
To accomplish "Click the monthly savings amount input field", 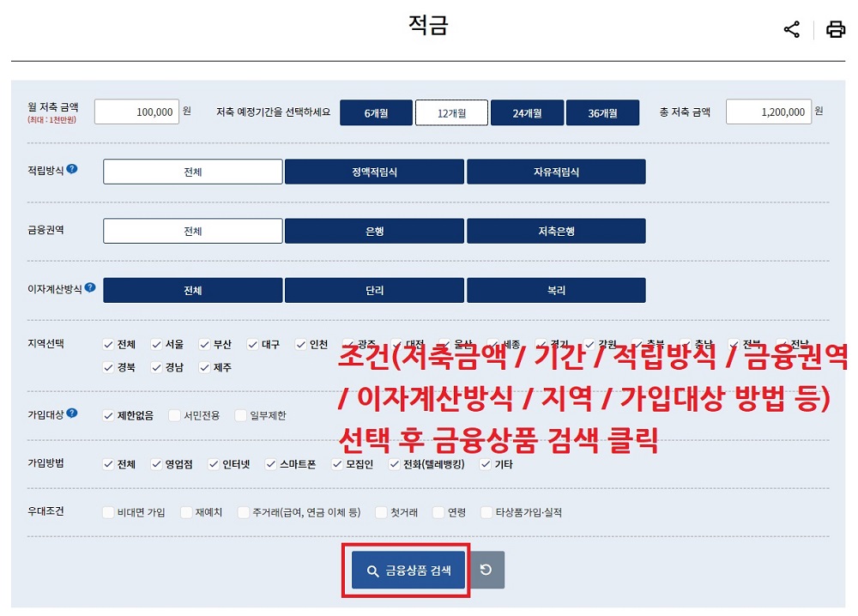I will (138, 112).
